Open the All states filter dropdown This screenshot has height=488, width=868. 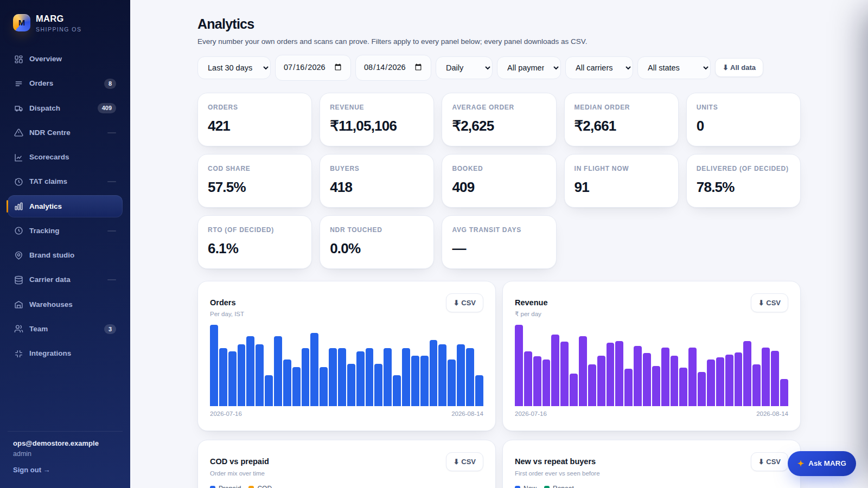click(674, 68)
